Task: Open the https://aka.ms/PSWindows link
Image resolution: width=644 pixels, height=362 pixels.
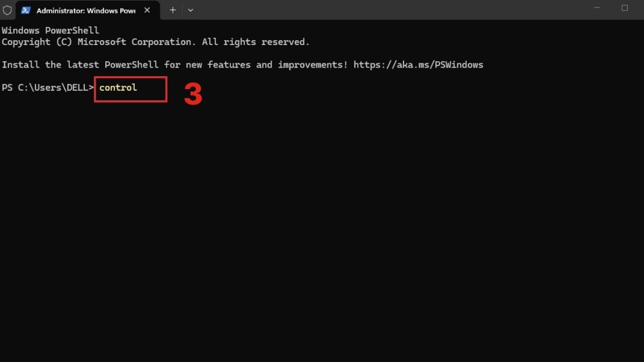Action: [x=418, y=64]
